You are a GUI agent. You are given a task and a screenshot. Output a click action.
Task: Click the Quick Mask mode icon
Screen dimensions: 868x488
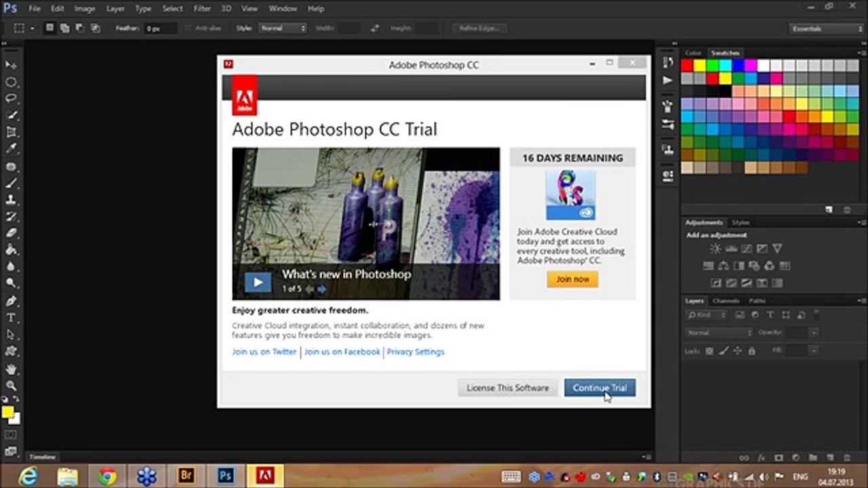tap(11, 434)
